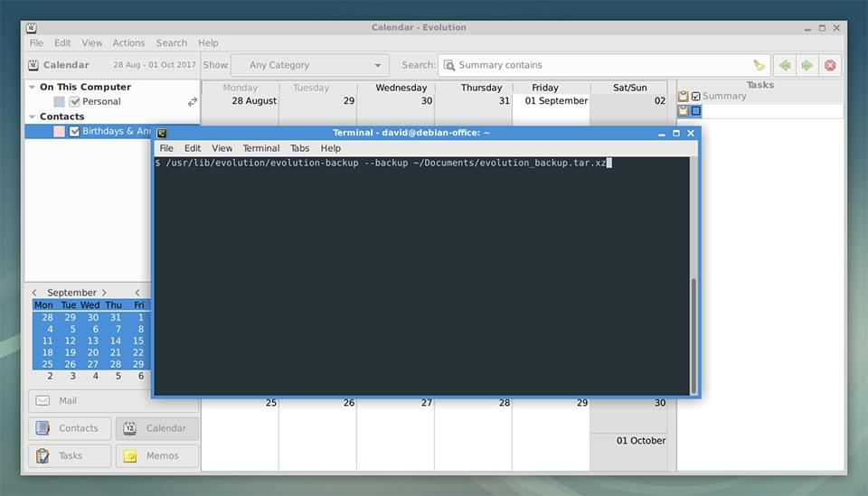868x496 pixels.
Task: Click Personal calendar color swatch
Action: 60,102
